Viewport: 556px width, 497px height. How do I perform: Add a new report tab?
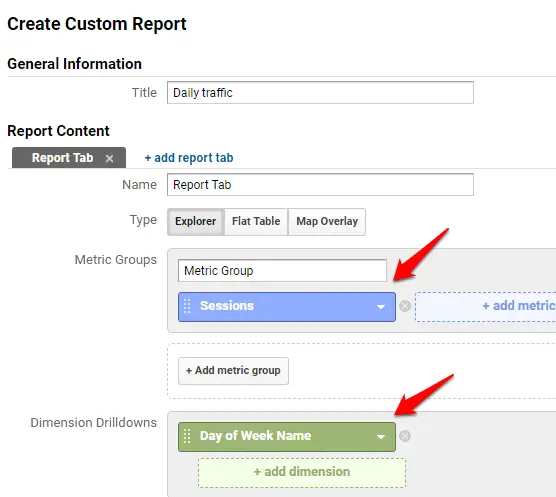(189, 158)
